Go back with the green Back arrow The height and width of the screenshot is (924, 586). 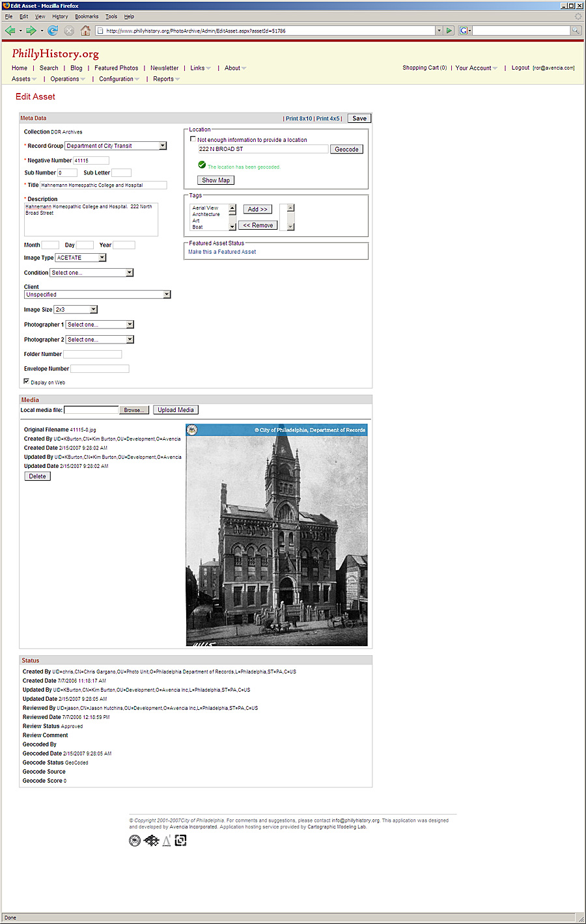tap(10, 31)
